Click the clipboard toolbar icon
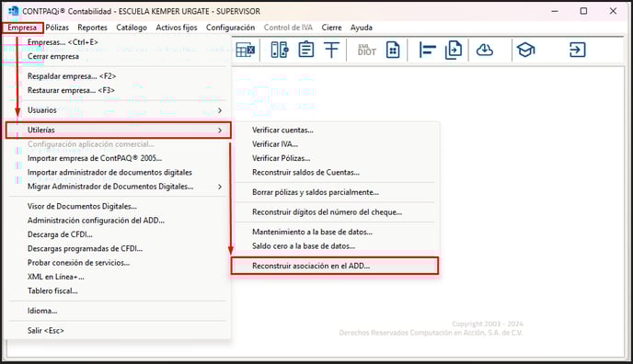 coord(306,50)
